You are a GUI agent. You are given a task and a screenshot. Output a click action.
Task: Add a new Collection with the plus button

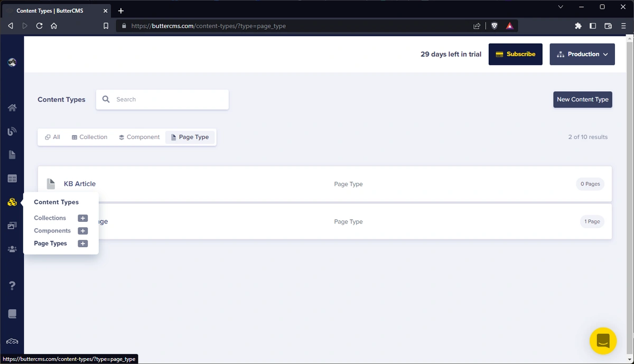point(83,218)
